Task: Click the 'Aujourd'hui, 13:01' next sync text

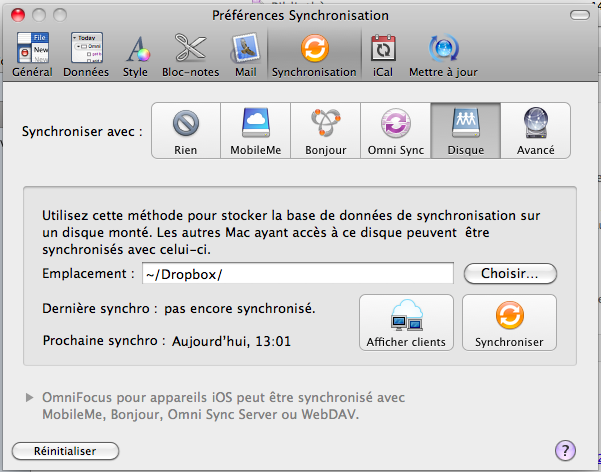Action: point(232,341)
